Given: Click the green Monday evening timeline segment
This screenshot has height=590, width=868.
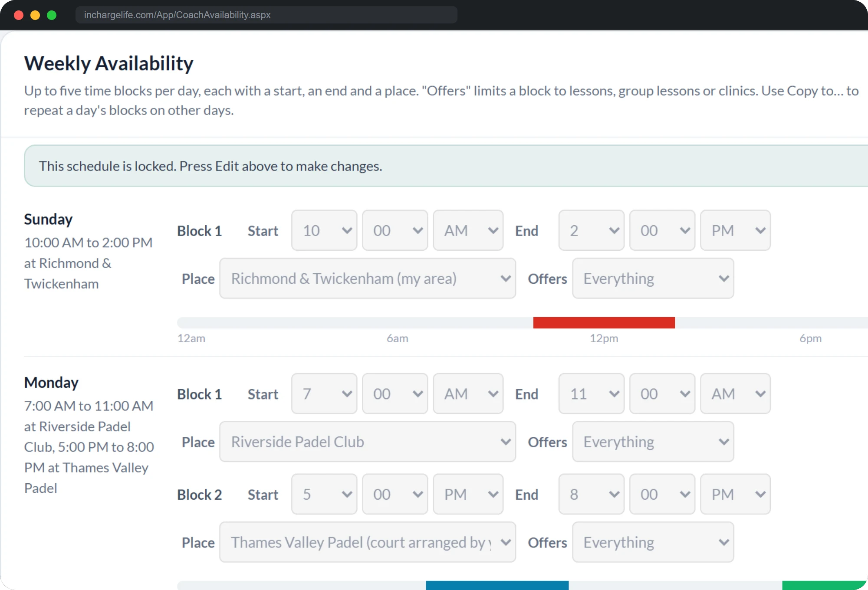Looking at the screenshot, I should pyautogui.click(x=825, y=585).
